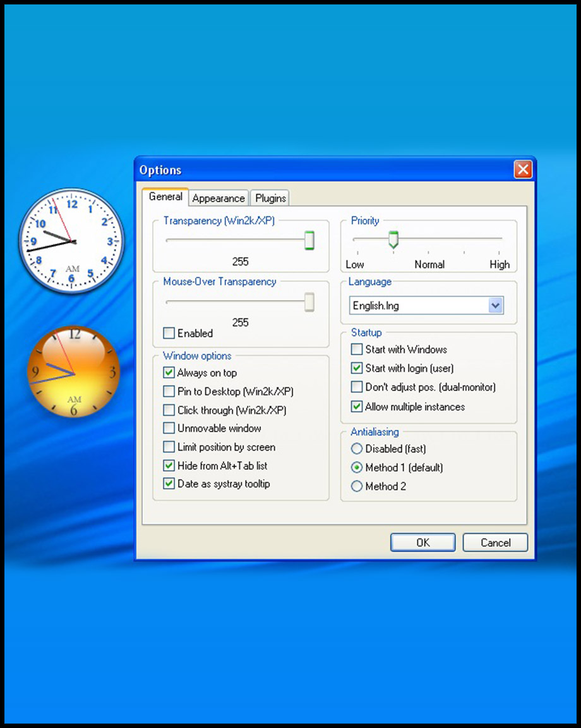Screen dimensions: 581x728
Task: Uncheck Always on top option
Action: pos(169,373)
